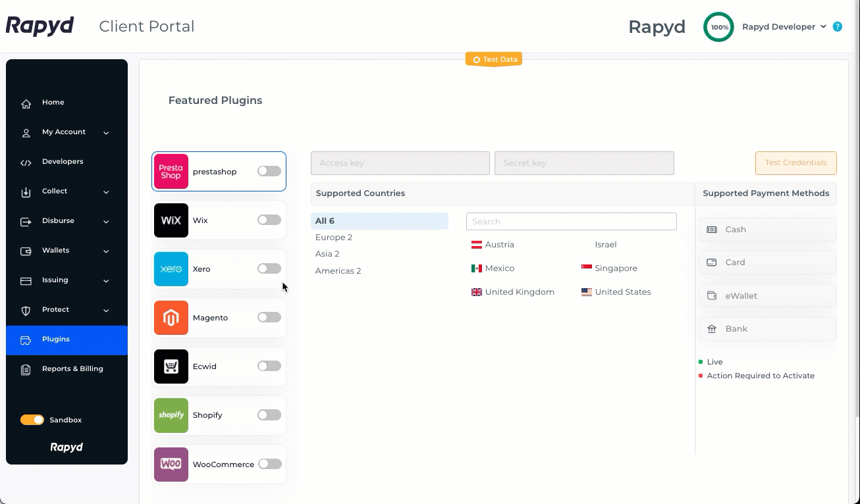The image size is (860, 504).
Task: Enable the Xero plugin toggle
Action: click(x=269, y=268)
